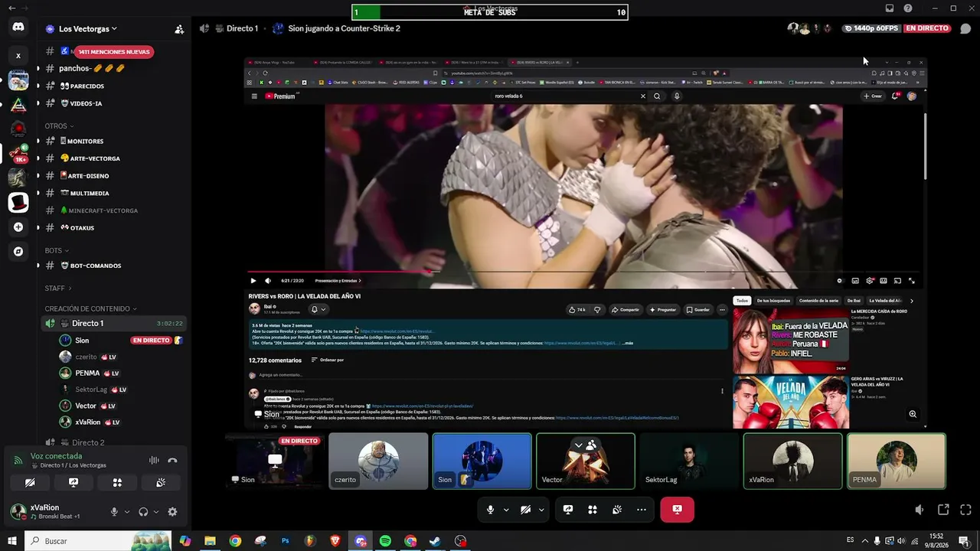Open the discover servers compass icon
980x551 pixels.
(x=18, y=251)
